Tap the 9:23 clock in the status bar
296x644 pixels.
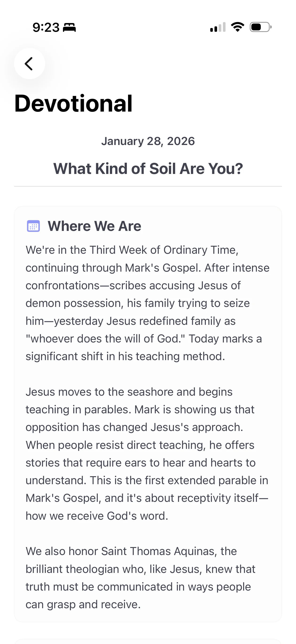coord(46,28)
